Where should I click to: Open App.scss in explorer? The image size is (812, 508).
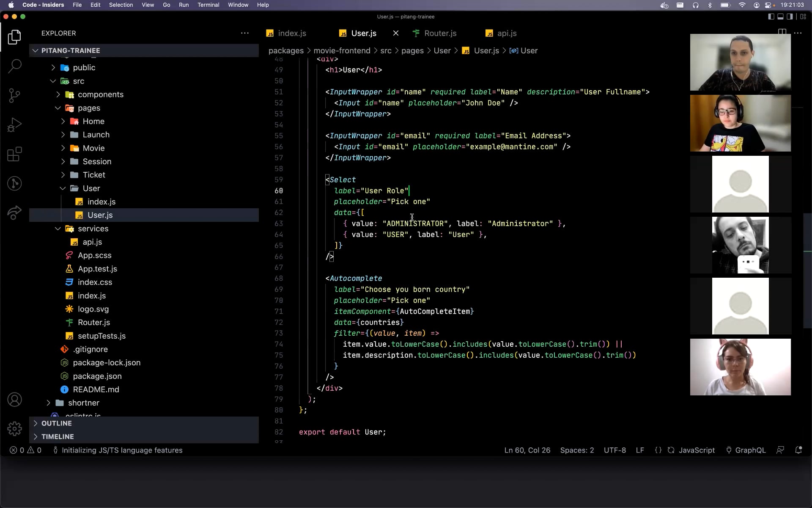tap(144, 255)
